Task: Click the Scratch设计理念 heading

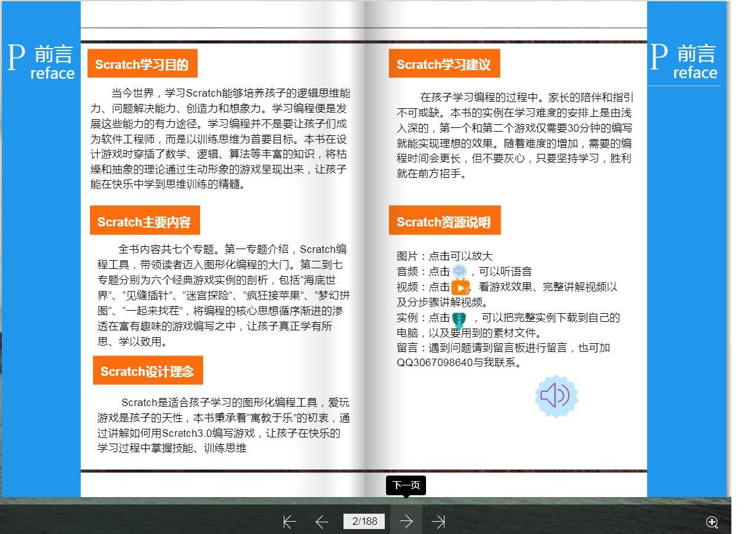Action: coord(148,371)
